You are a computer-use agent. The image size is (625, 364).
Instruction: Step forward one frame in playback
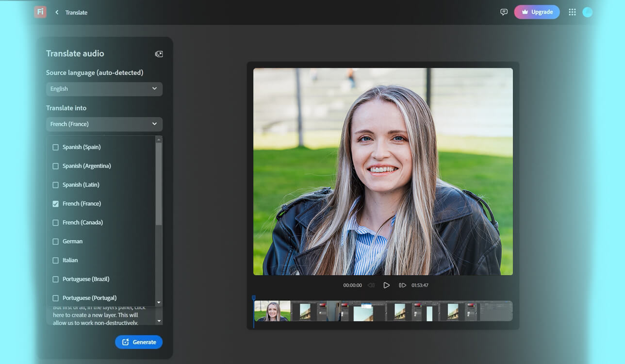(x=402, y=285)
